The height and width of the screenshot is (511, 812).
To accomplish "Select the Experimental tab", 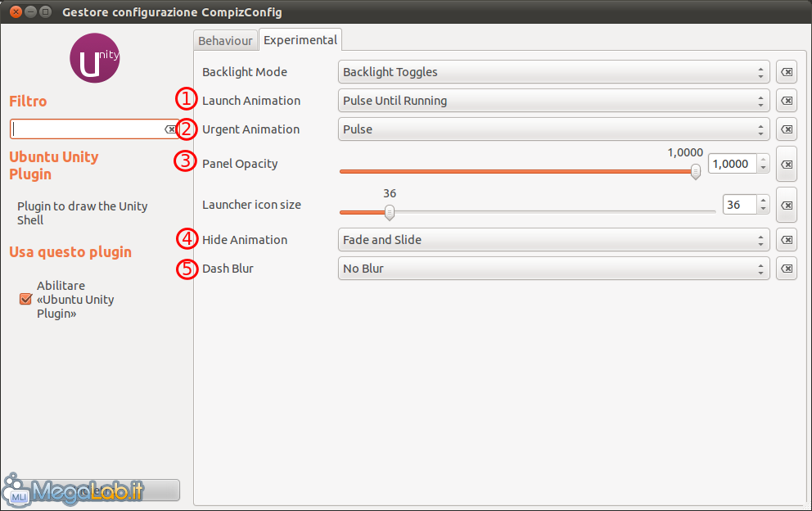I will point(300,40).
